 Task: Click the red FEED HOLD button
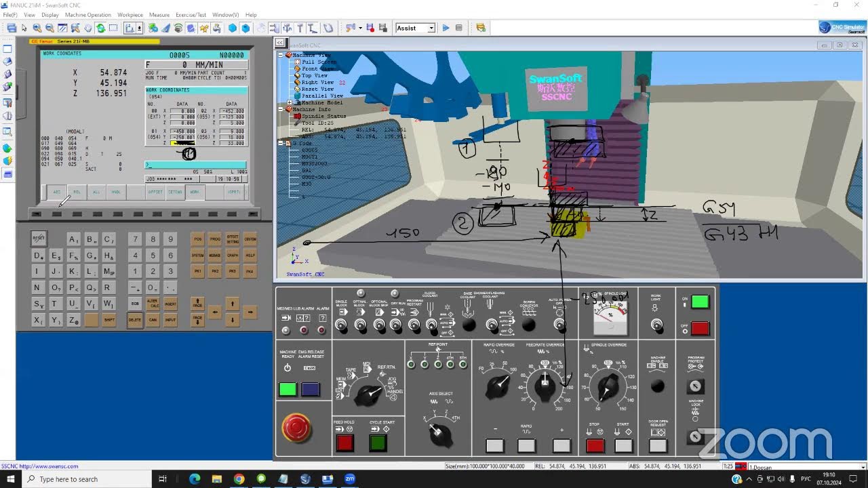[344, 443]
